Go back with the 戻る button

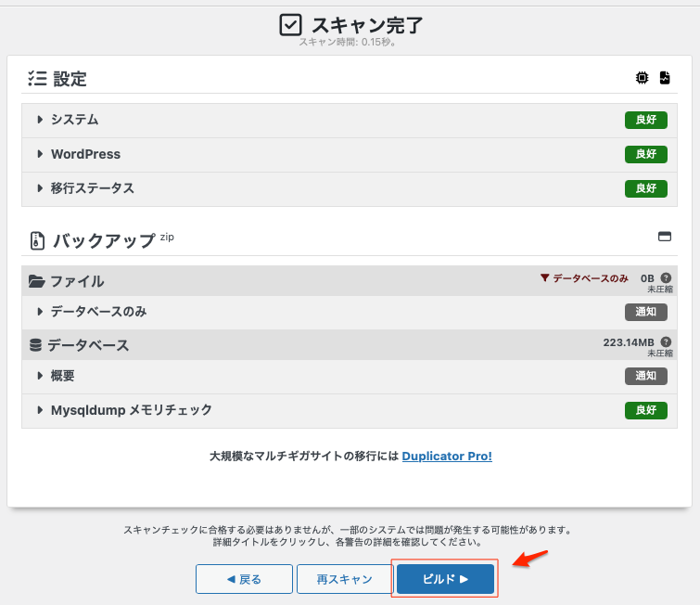click(244, 579)
